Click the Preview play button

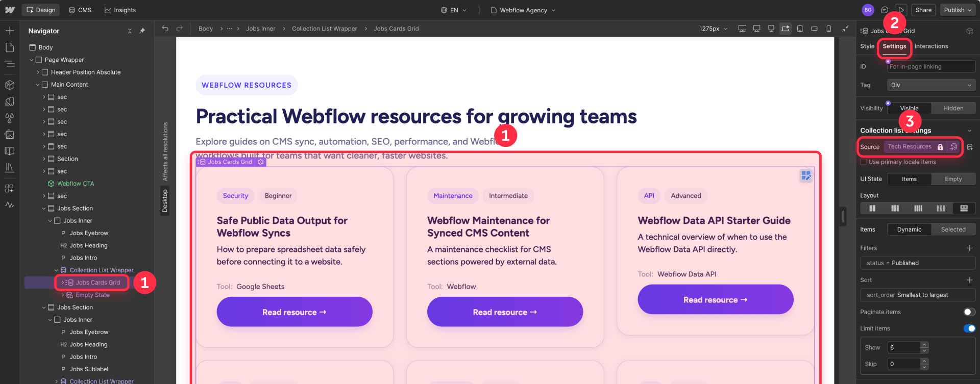tap(901, 10)
